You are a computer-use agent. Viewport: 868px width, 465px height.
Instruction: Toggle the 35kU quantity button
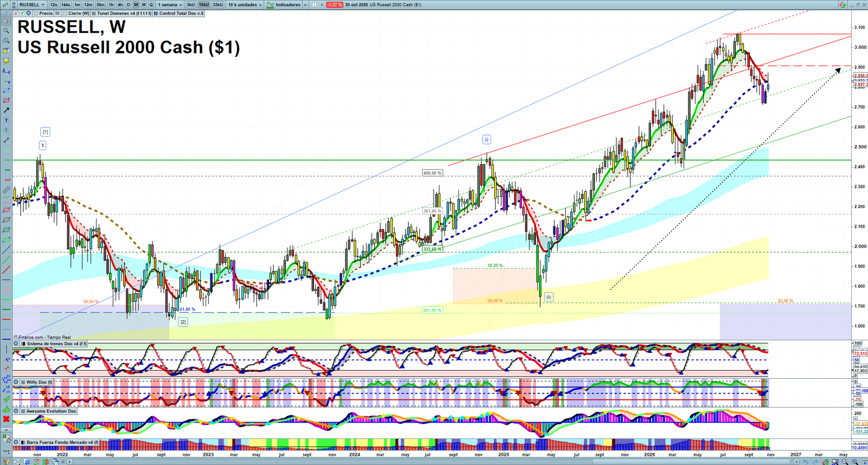click(218, 5)
